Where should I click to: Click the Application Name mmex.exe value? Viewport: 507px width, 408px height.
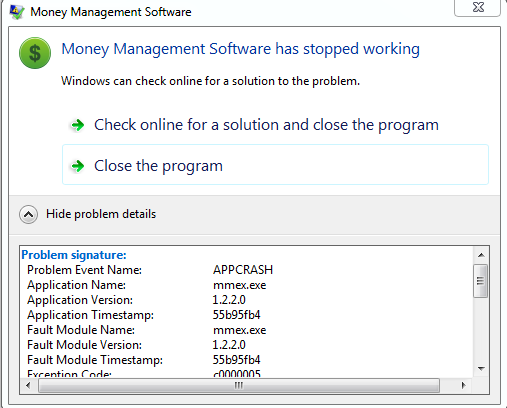click(x=240, y=285)
